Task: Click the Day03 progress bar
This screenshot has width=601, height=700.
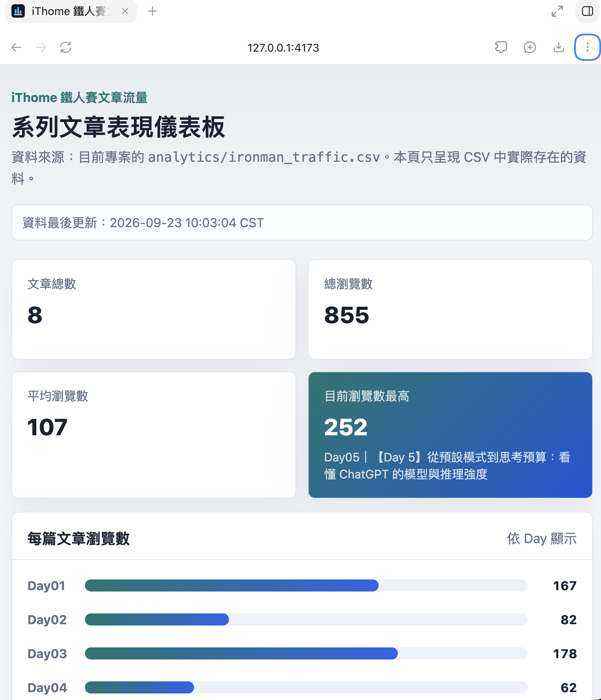Action: [306, 653]
